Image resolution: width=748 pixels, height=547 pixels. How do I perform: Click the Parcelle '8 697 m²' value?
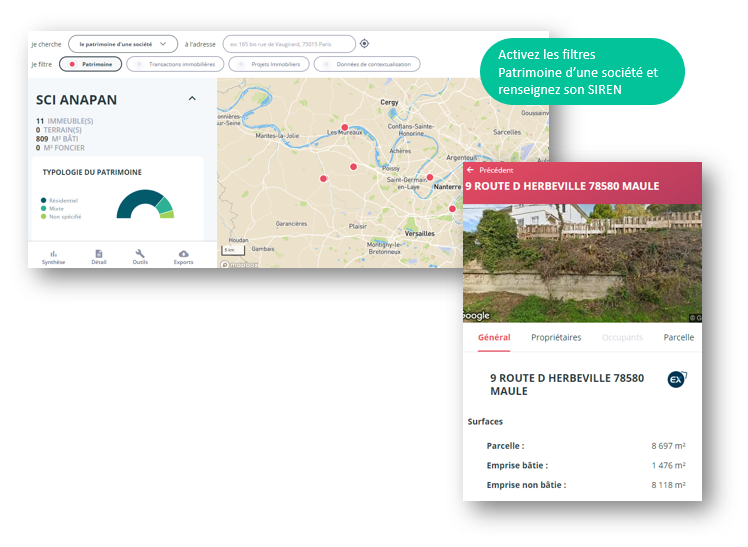[x=668, y=446]
